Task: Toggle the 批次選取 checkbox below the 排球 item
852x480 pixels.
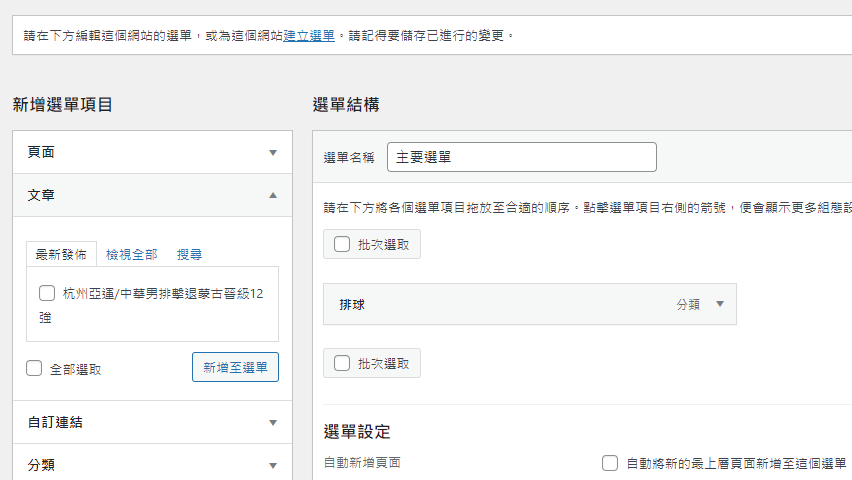Action: pyautogui.click(x=342, y=363)
